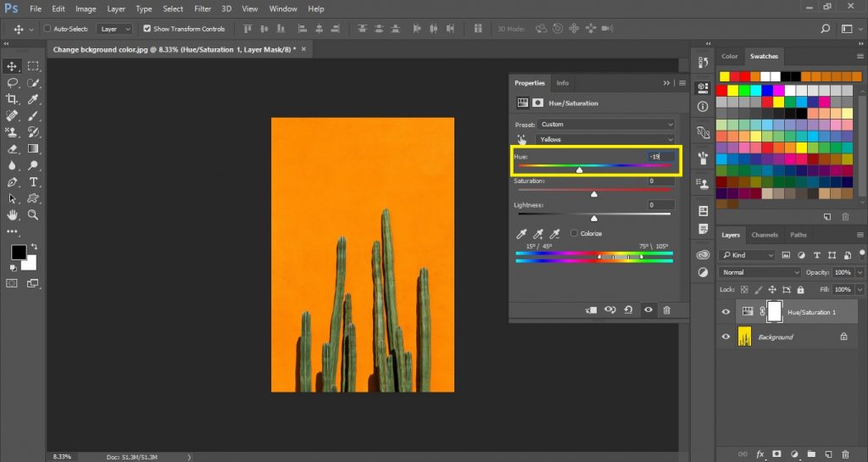This screenshot has height=462, width=868.
Task: Delete adjustment layer via Properties trash icon
Action: coord(666,310)
